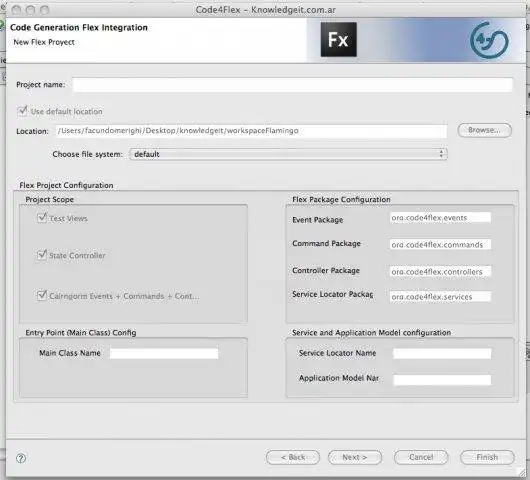The height and width of the screenshot is (480, 530).
Task: Click 'Service and Application Model configuration' label
Action: click(x=371, y=333)
